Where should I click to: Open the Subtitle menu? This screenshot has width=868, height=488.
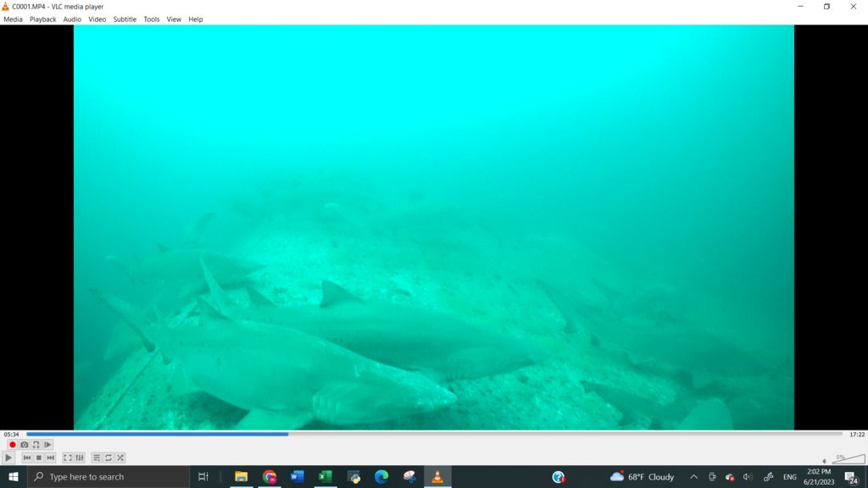125,19
